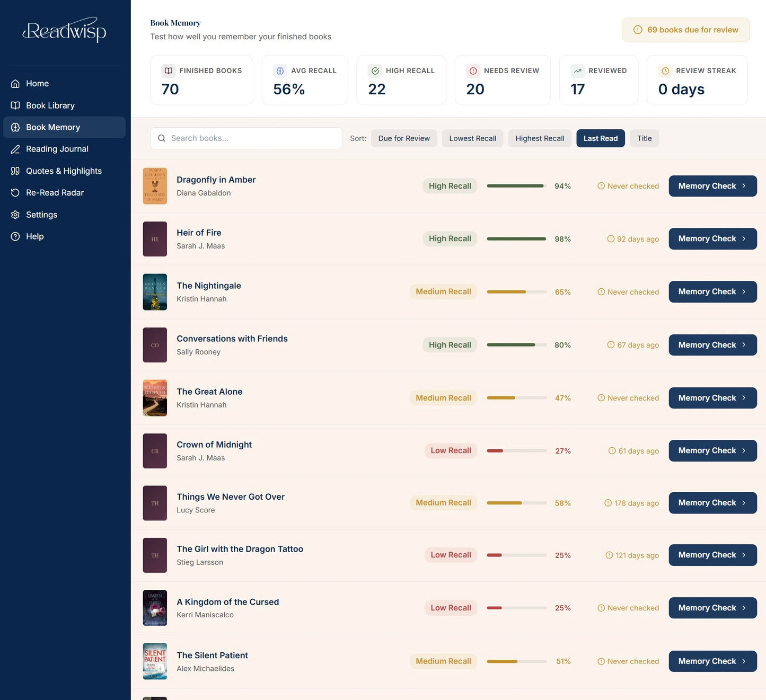Focus the Search books field
The image size is (766, 700).
[246, 138]
